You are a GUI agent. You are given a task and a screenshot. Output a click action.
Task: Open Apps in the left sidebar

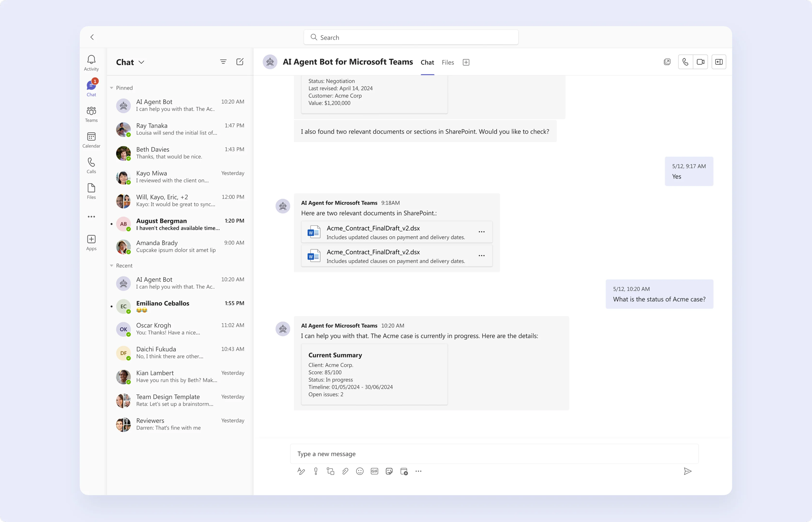pos(91,243)
